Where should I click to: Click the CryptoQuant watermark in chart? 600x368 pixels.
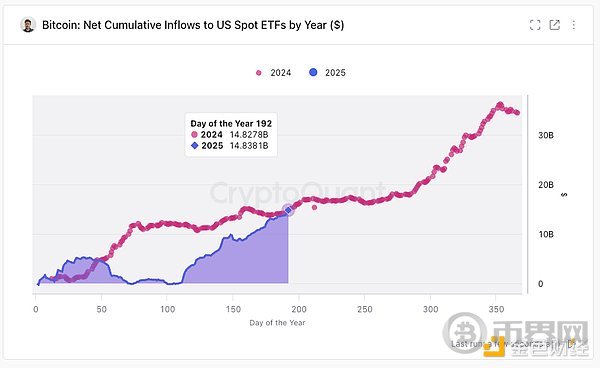(297, 192)
